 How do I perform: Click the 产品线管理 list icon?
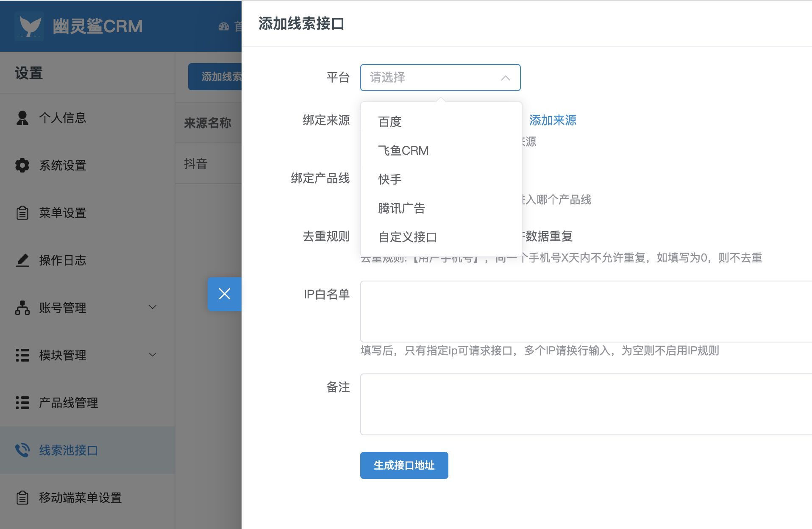(22, 403)
